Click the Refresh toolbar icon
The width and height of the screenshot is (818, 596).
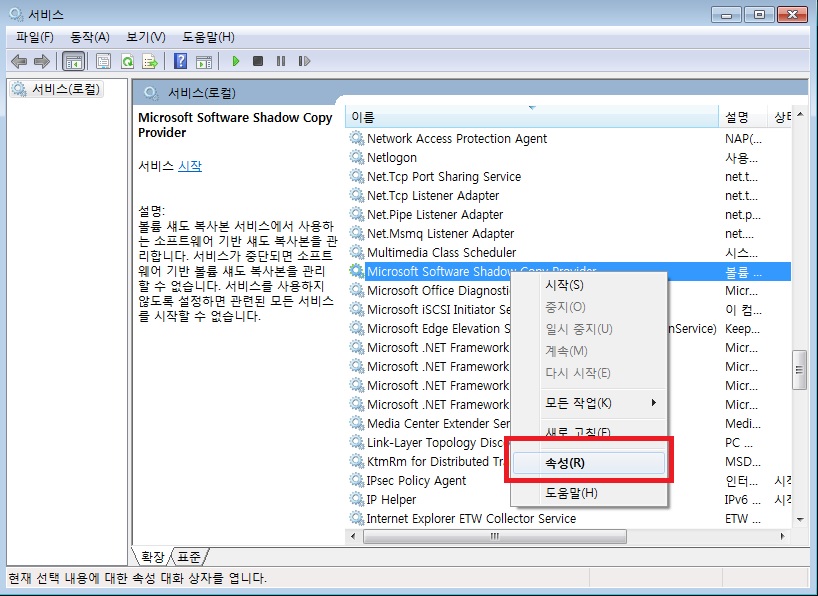[127, 62]
